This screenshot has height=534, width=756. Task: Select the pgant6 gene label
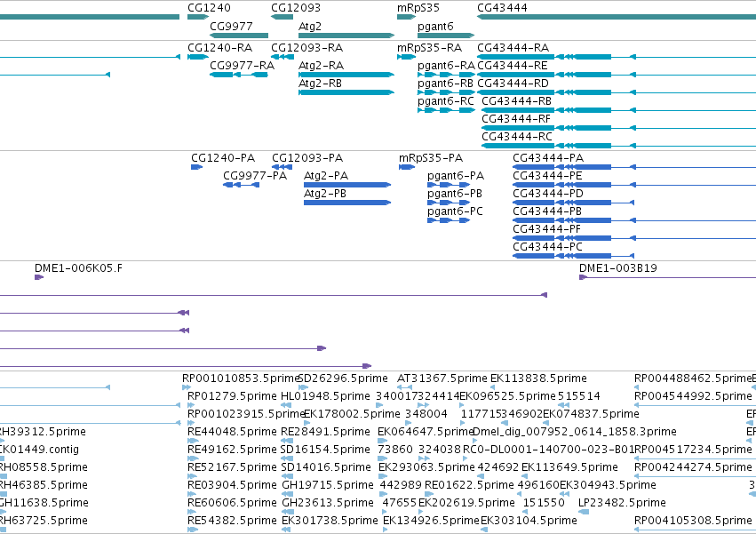pyautogui.click(x=435, y=27)
